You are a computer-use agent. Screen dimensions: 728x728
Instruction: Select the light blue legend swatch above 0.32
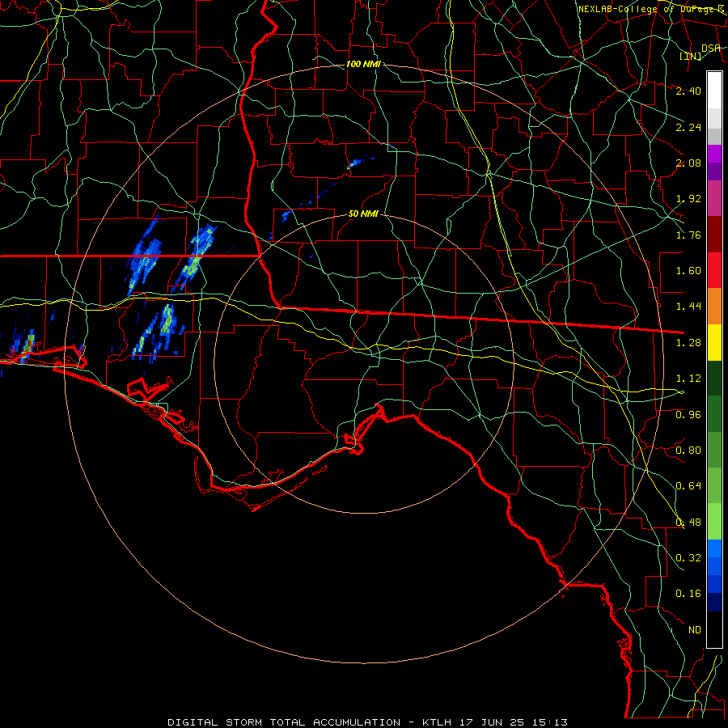[x=714, y=548]
